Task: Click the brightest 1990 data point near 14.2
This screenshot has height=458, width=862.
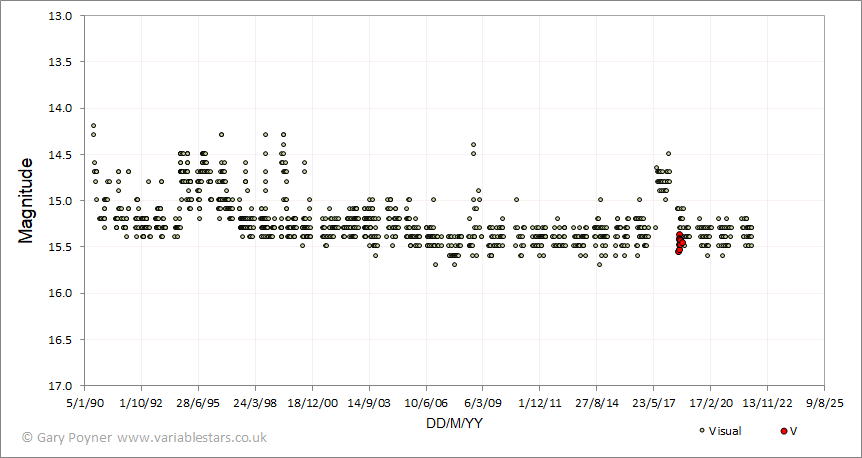Action: 93,125
